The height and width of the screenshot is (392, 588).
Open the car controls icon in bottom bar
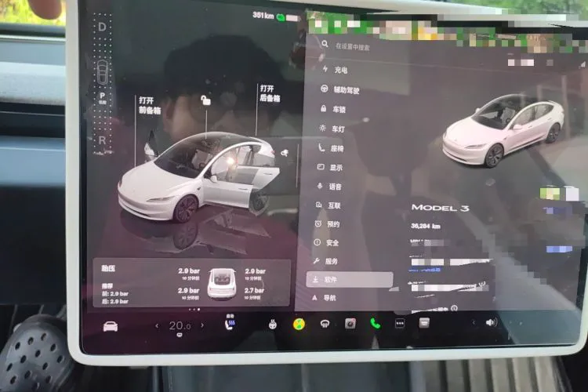coord(111,326)
